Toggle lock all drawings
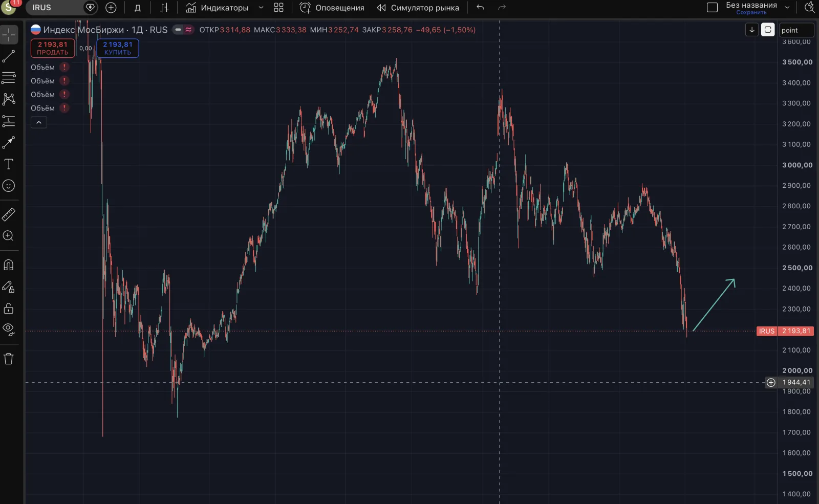This screenshot has width=819, height=504. (x=9, y=309)
